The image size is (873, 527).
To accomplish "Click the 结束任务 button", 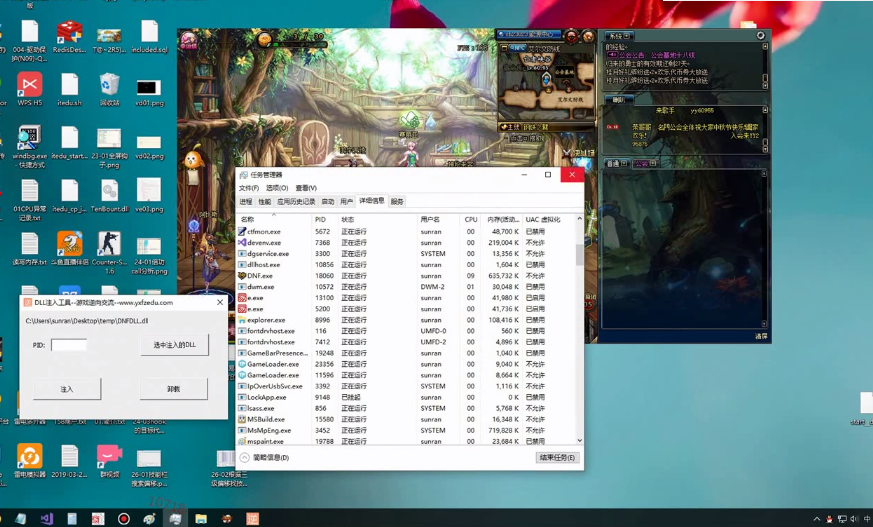I will [556, 457].
